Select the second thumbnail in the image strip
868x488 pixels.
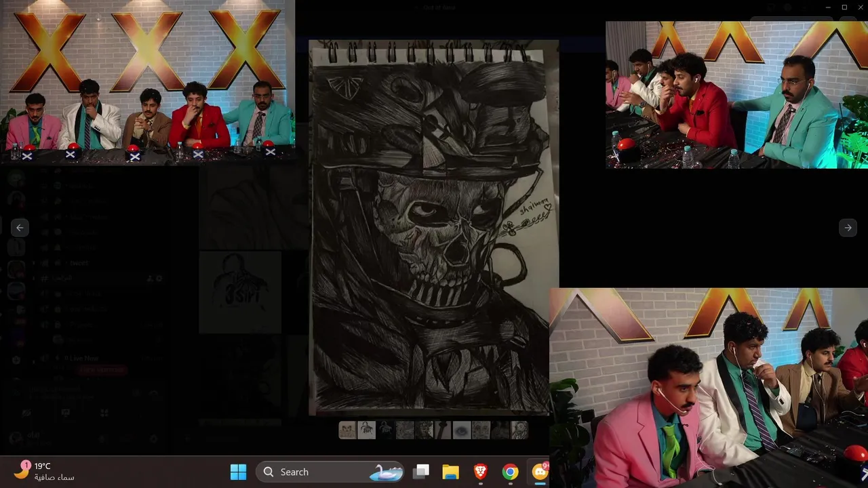(x=366, y=430)
